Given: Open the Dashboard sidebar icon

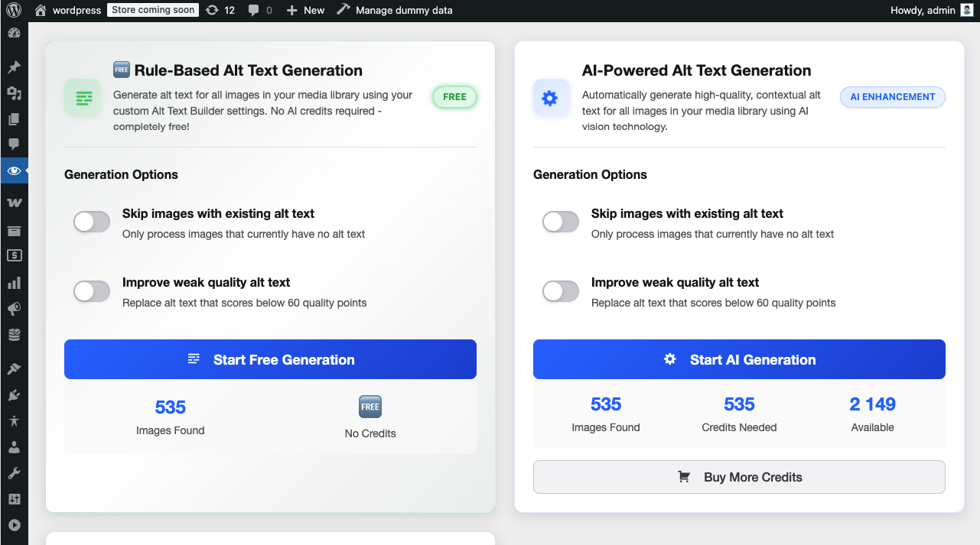Looking at the screenshot, I should (14, 34).
